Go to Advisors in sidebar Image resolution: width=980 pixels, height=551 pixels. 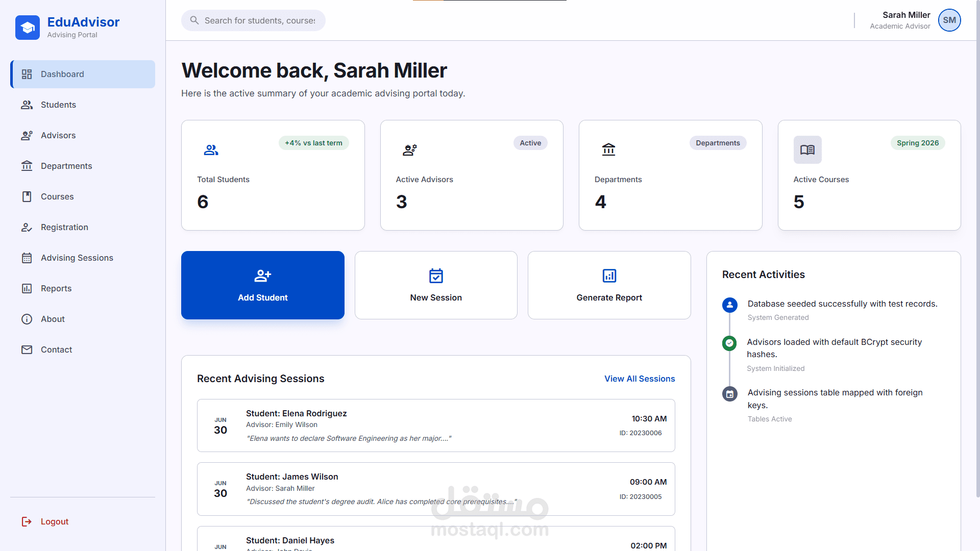point(83,136)
